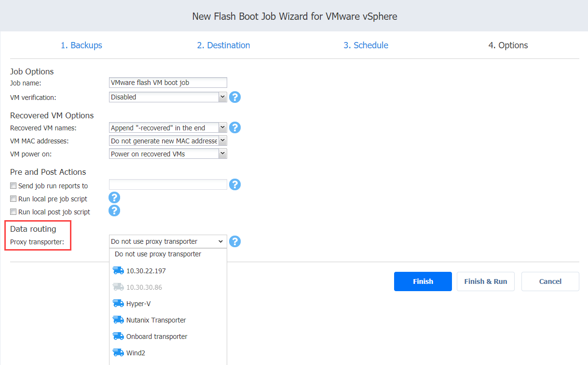588x365 pixels.
Task: Click the blue Finish button
Action: point(423,281)
